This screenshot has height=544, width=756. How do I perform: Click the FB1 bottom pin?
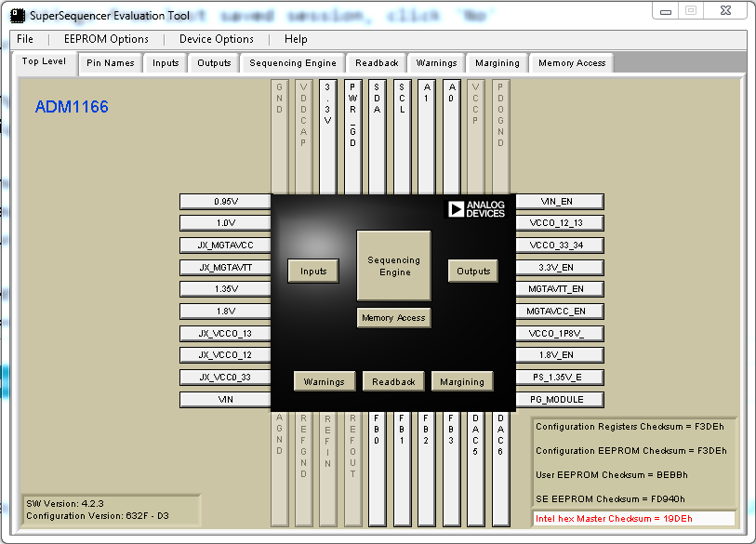pos(402,469)
